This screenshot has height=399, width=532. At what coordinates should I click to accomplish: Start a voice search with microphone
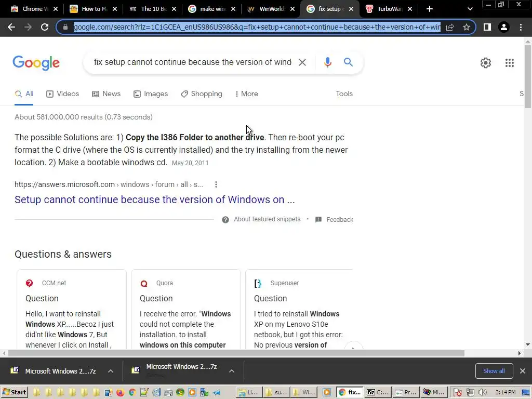pos(327,62)
